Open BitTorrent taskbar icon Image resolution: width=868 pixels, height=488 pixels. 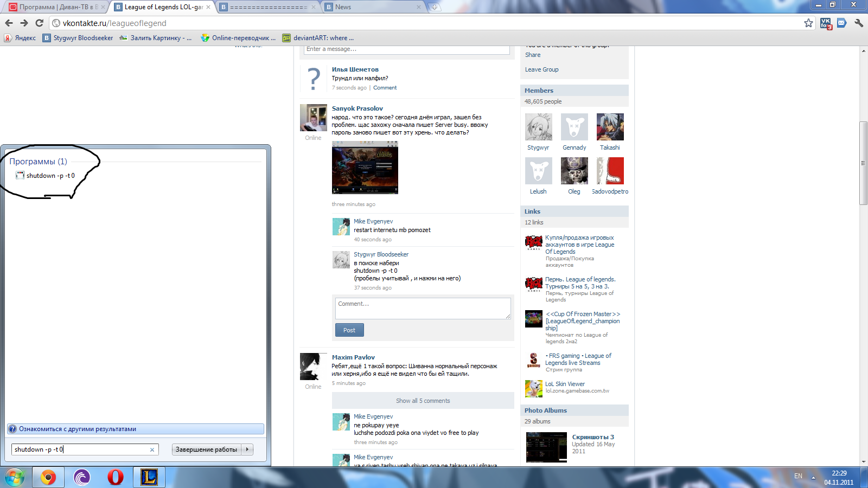(x=82, y=477)
